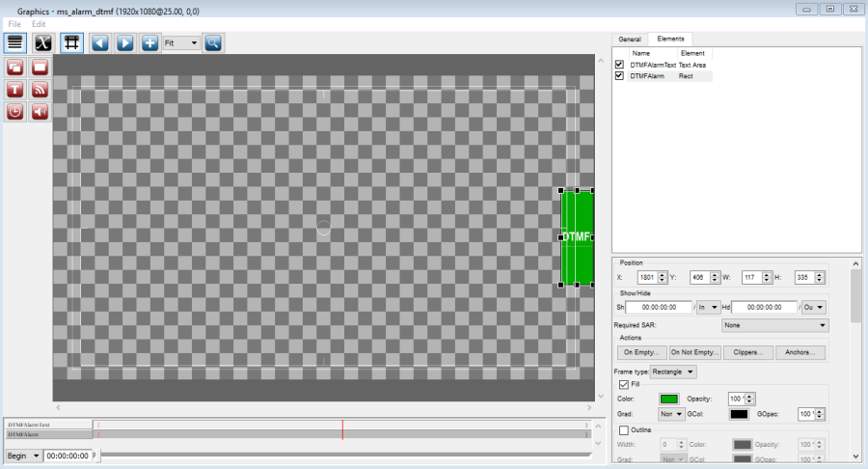Switch to the Elements tab
Screen dimensions: 868x469
670,39
